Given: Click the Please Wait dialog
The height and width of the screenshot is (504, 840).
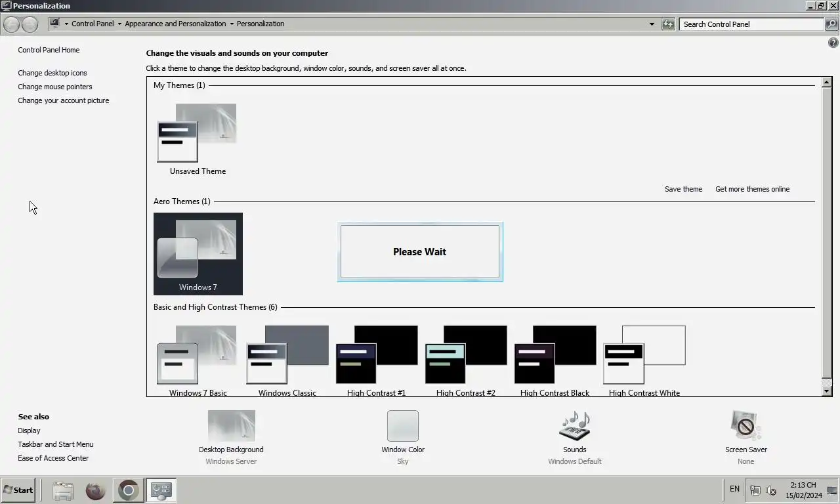Looking at the screenshot, I should pos(420,252).
